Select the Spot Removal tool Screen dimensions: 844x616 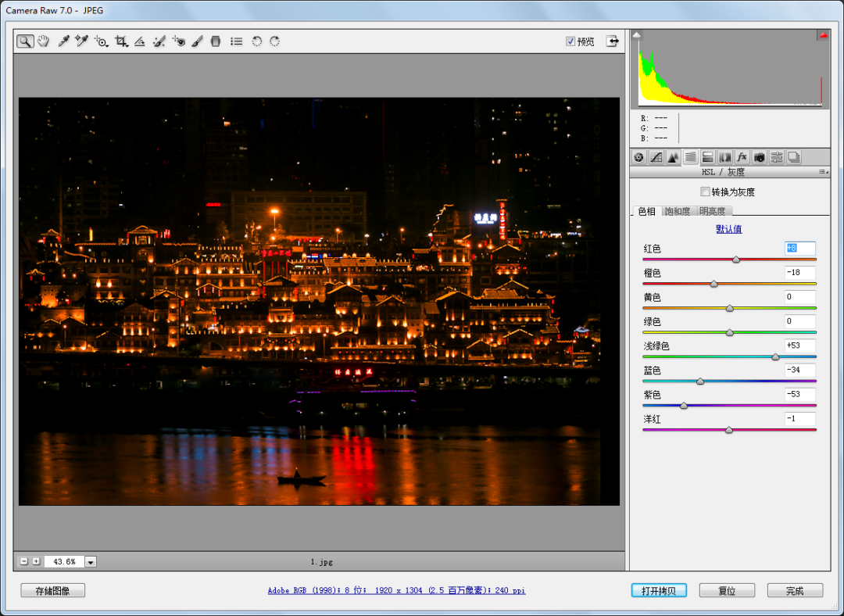point(159,41)
